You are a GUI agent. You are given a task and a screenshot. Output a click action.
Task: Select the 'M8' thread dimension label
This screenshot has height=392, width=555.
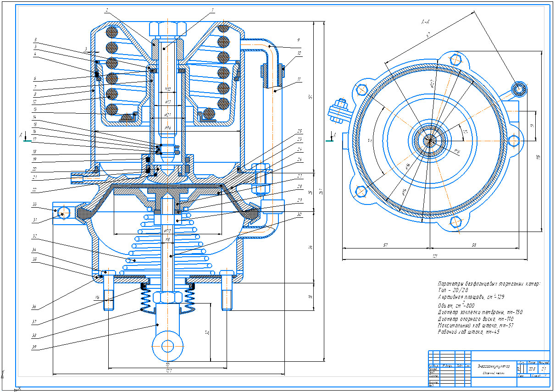tap(167, 239)
